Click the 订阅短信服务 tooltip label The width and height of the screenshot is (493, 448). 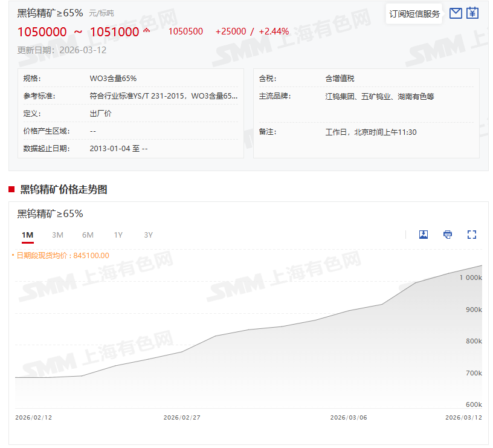[x=414, y=13]
